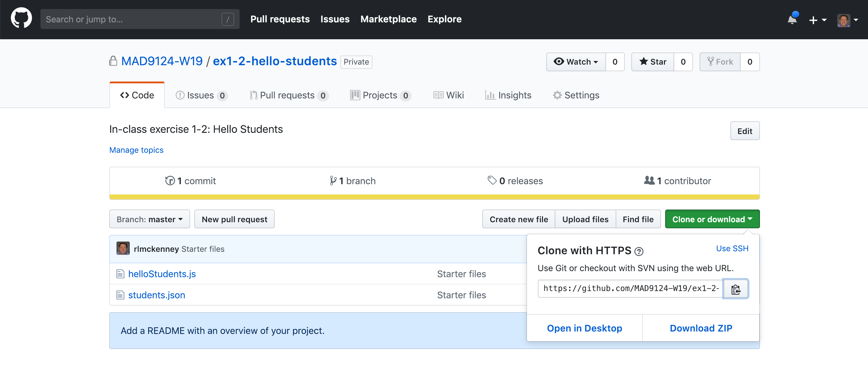Click Find file
Screen dimensions: 868x375
(638, 219)
